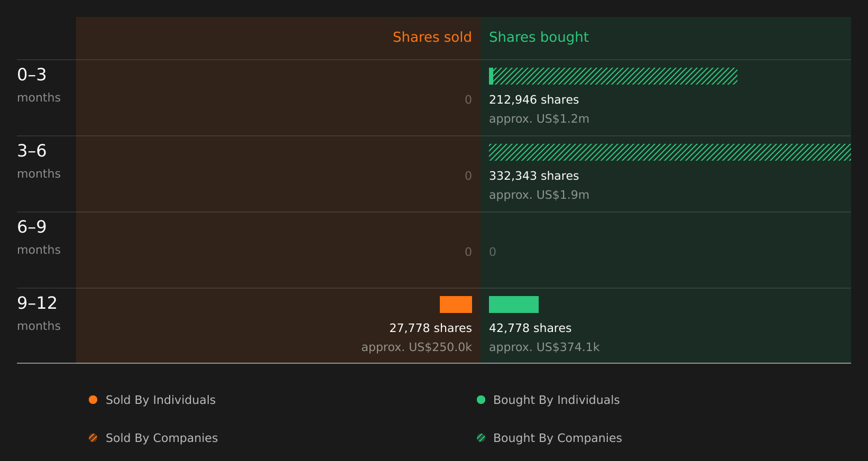Click the Bought By Individuals green dot
This screenshot has height=461, width=868.
(481, 400)
